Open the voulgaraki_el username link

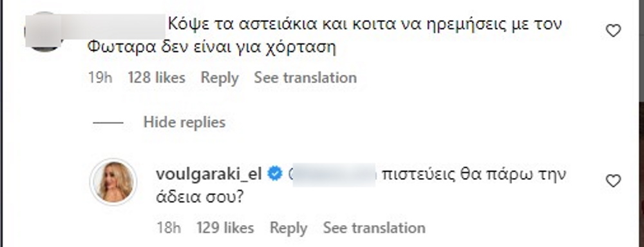209,174
